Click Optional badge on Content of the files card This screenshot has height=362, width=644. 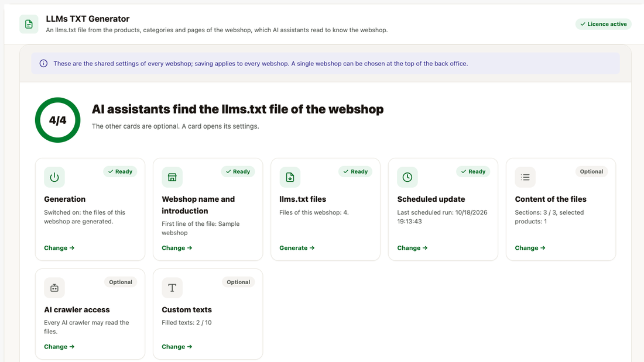(x=591, y=171)
